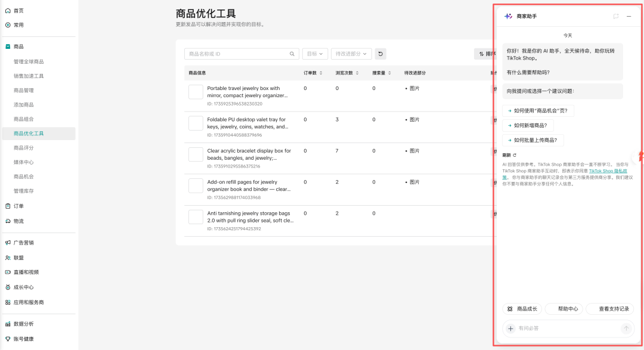644x350 pixels.
Task: Click thumbnail of Add-on refill pages product
Action: point(196,185)
